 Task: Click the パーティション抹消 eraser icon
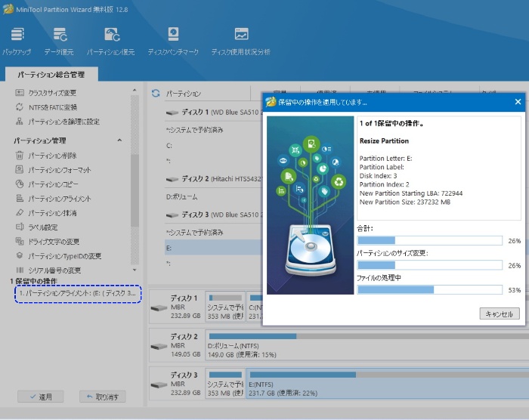(20, 212)
